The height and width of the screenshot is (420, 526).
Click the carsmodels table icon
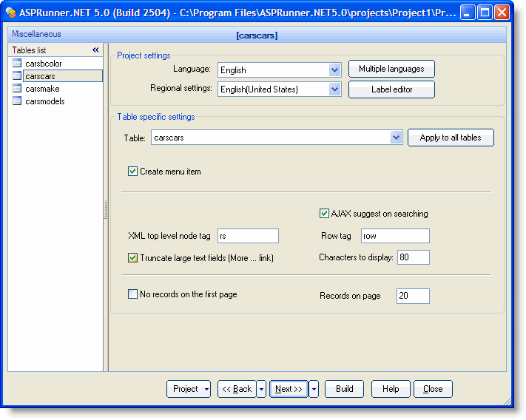pyautogui.click(x=17, y=101)
